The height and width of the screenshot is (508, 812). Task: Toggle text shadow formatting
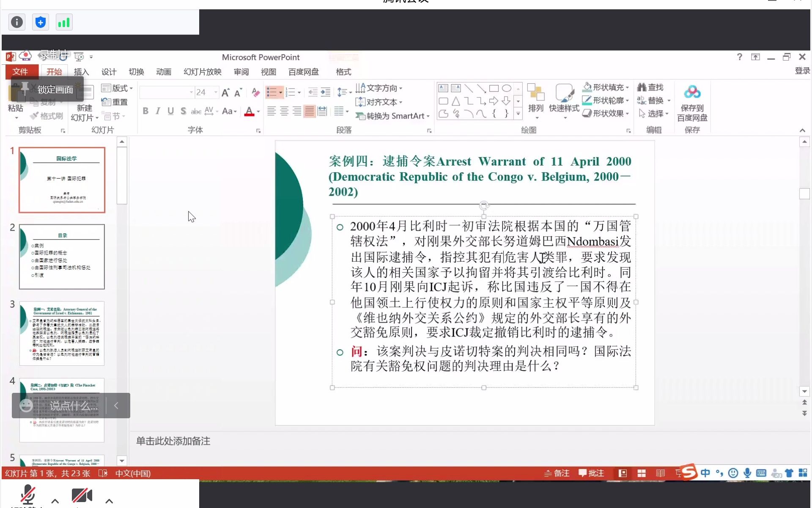tap(183, 111)
